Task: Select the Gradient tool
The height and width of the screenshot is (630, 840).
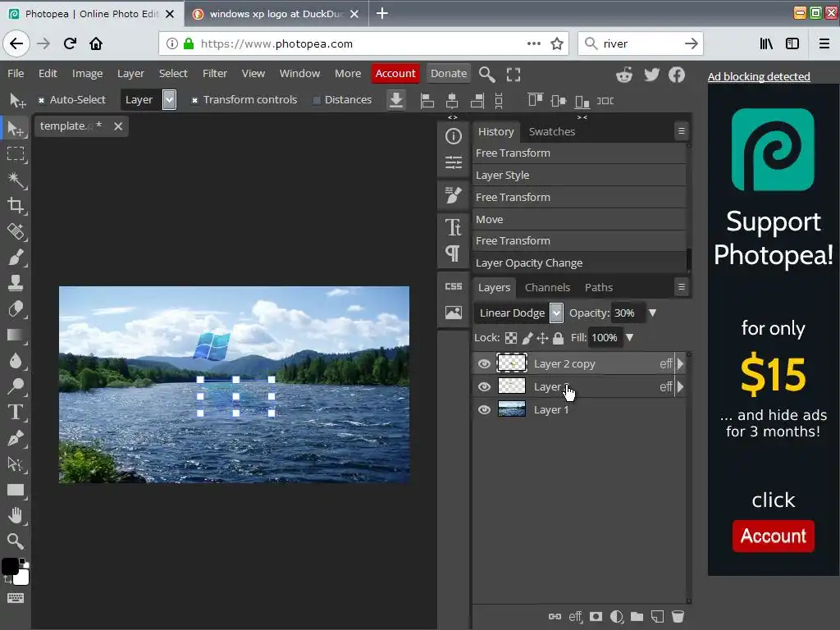Action: [x=15, y=335]
